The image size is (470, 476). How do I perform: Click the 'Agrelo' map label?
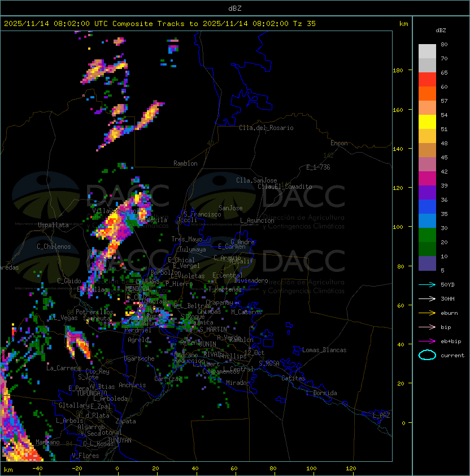(x=138, y=340)
